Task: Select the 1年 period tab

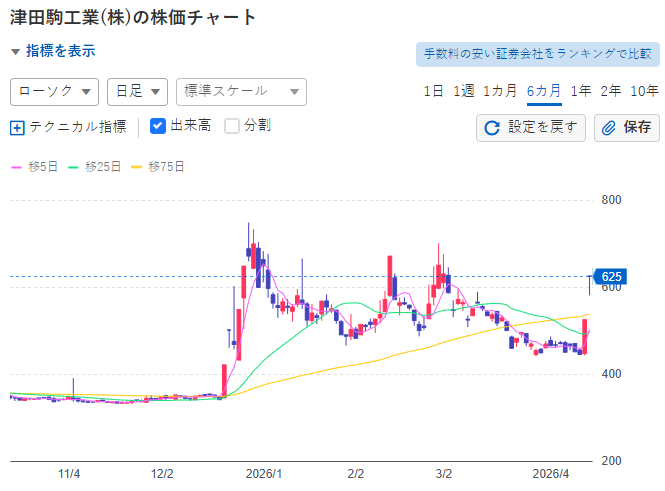Action: [581, 91]
